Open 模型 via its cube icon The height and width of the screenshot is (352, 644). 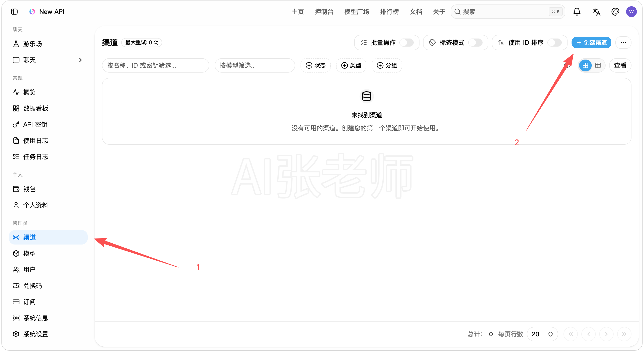(x=16, y=253)
